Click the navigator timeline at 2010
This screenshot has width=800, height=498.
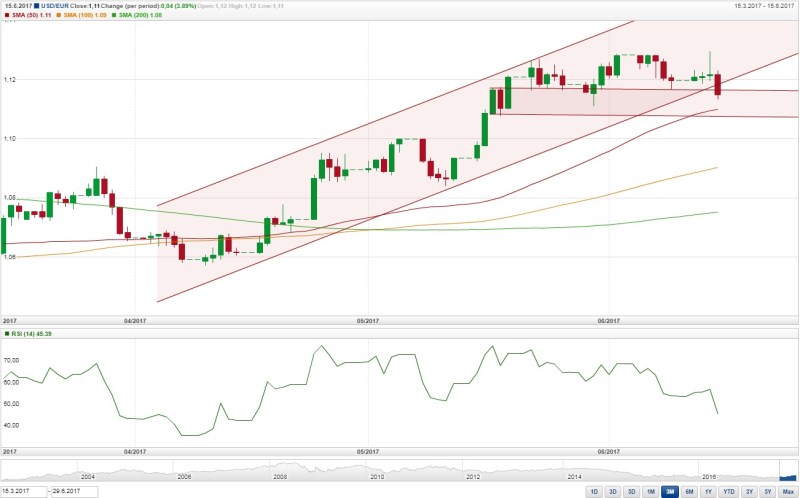click(x=377, y=477)
